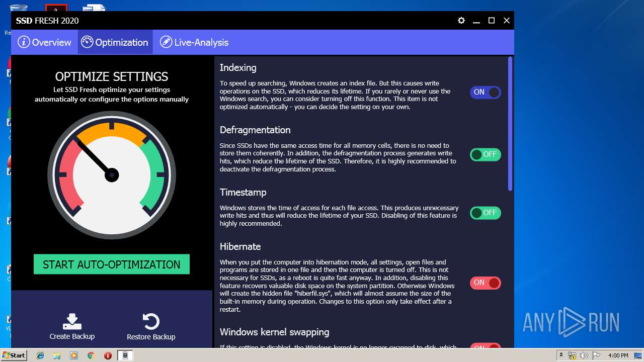Screen dimensions: 644x362
Task: Click the optimization speedometer gauge
Action: pos(112,175)
